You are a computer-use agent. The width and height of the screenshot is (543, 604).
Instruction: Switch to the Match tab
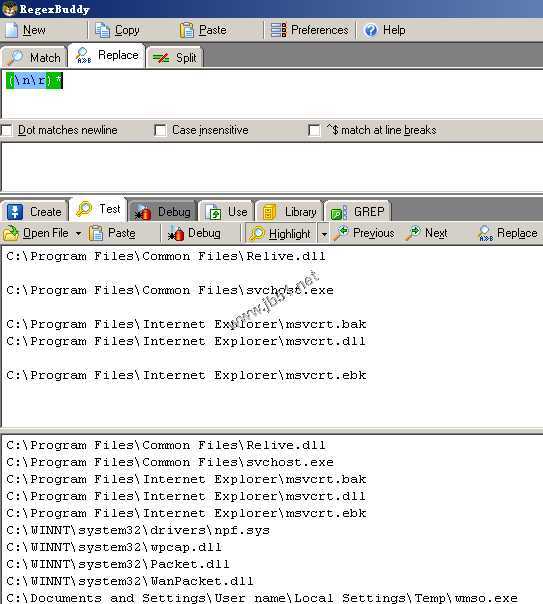tap(35, 57)
